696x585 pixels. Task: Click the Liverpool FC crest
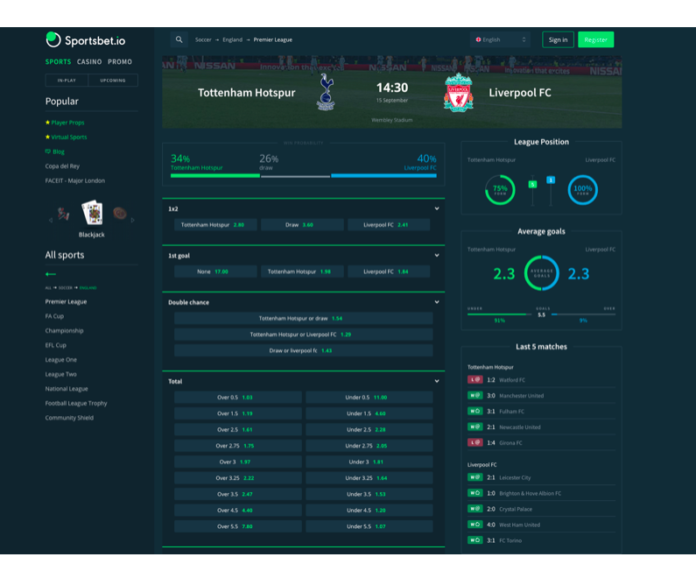tap(459, 92)
